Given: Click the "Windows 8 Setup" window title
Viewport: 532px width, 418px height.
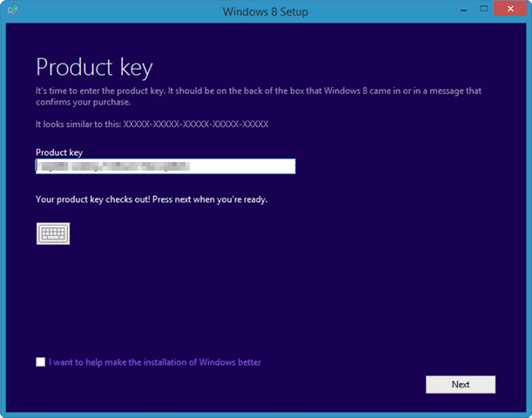Looking at the screenshot, I should coord(266,11).
